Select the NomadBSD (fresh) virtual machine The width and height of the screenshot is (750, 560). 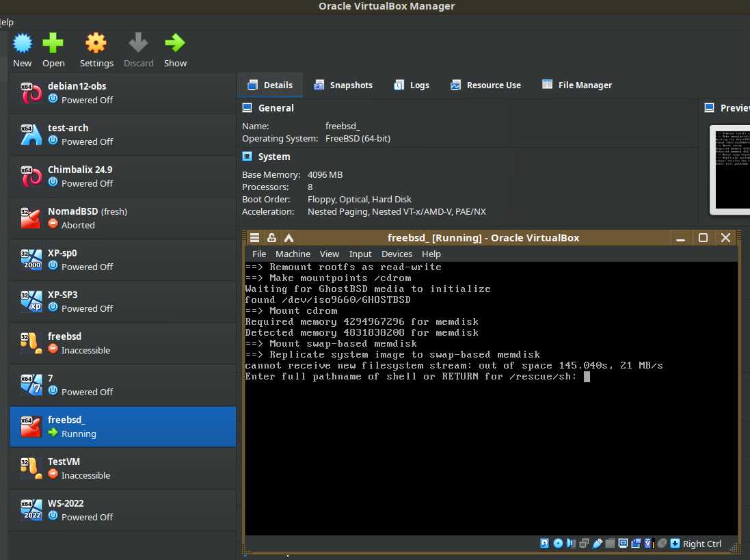123,217
